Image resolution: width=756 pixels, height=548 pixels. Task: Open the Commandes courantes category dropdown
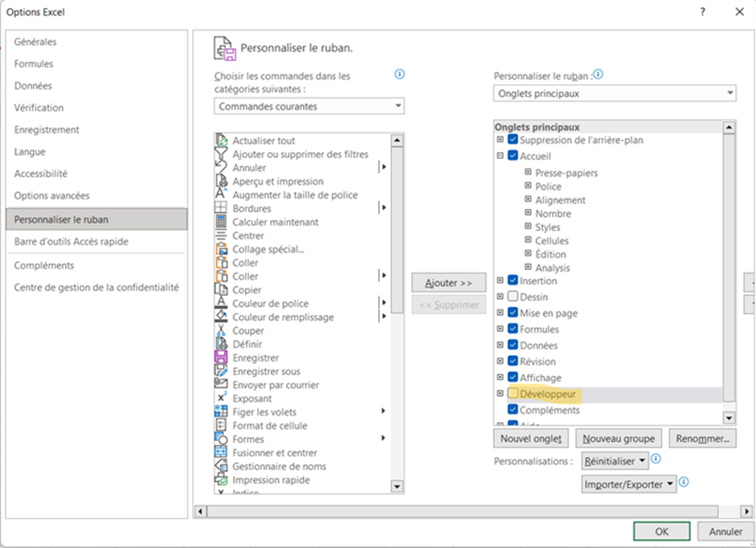tap(309, 106)
